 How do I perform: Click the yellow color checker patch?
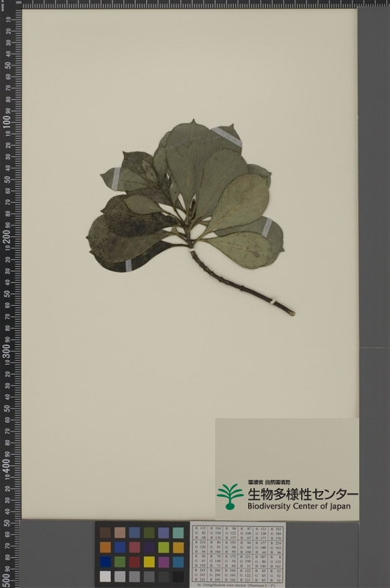149,562
